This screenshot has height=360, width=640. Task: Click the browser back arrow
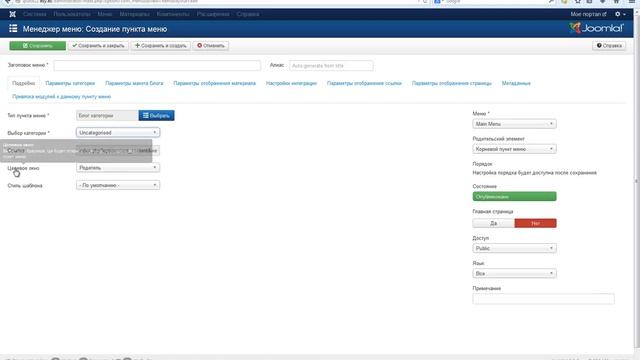[7, 2]
